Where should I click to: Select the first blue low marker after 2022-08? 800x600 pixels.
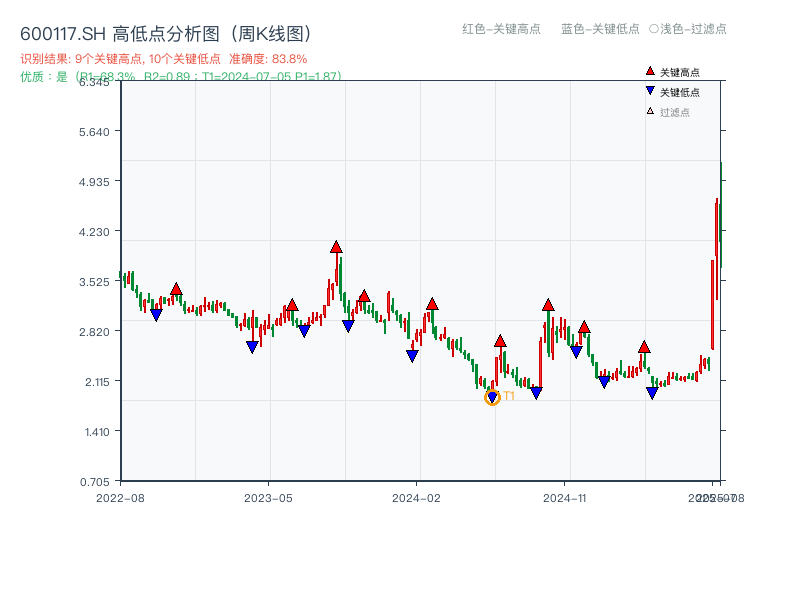point(156,315)
